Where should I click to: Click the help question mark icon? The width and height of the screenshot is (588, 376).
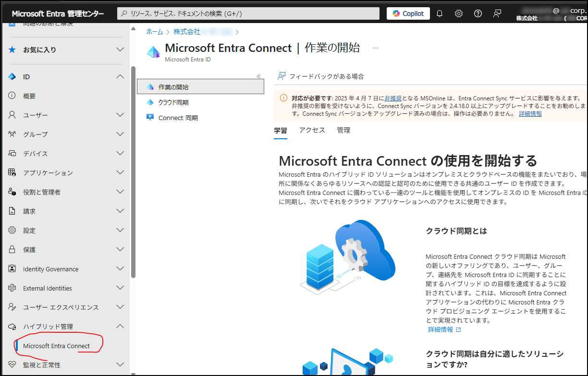coord(478,13)
